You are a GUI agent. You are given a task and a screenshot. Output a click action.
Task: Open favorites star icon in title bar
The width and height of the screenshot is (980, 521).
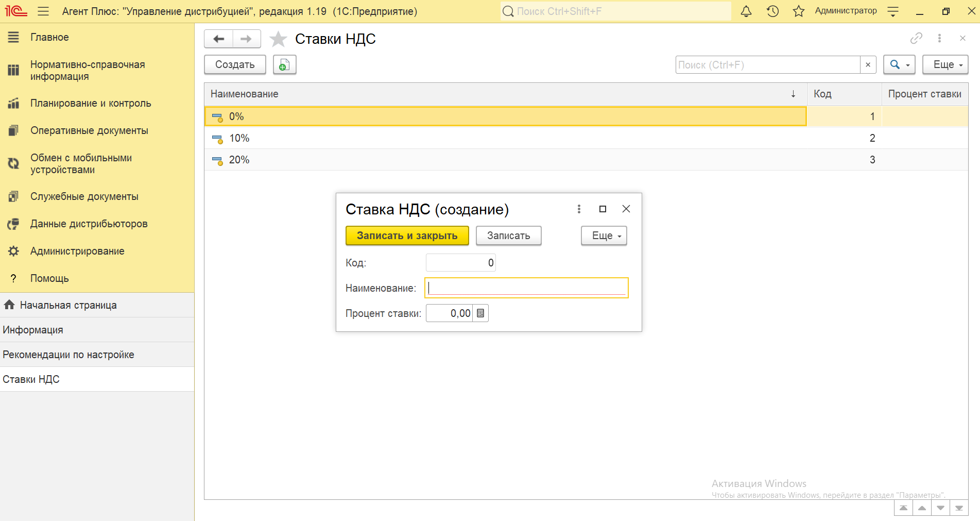[x=799, y=11]
